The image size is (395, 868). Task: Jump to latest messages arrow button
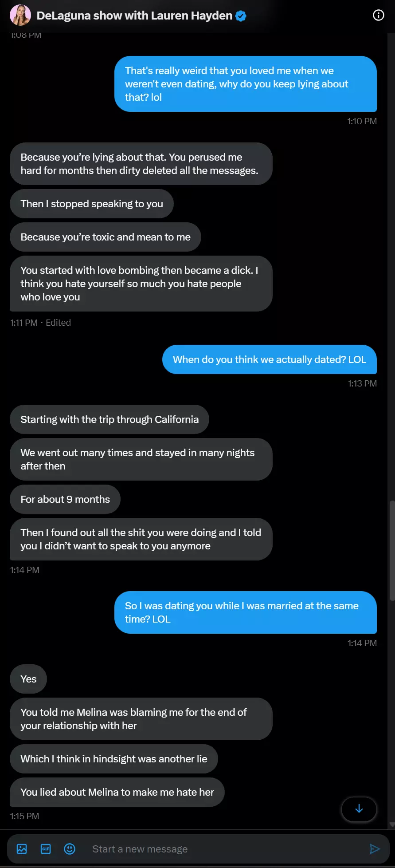(359, 809)
